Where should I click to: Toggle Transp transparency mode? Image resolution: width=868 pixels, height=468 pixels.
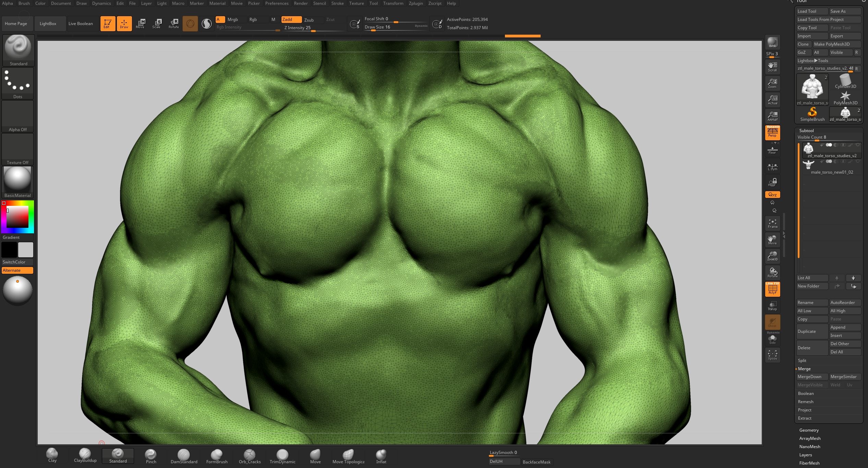click(772, 306)
